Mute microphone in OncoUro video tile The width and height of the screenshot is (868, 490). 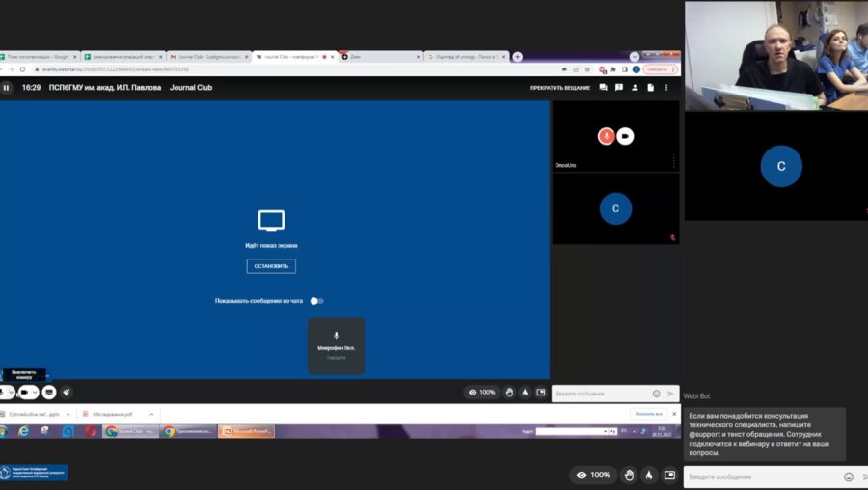pos(606,136)
